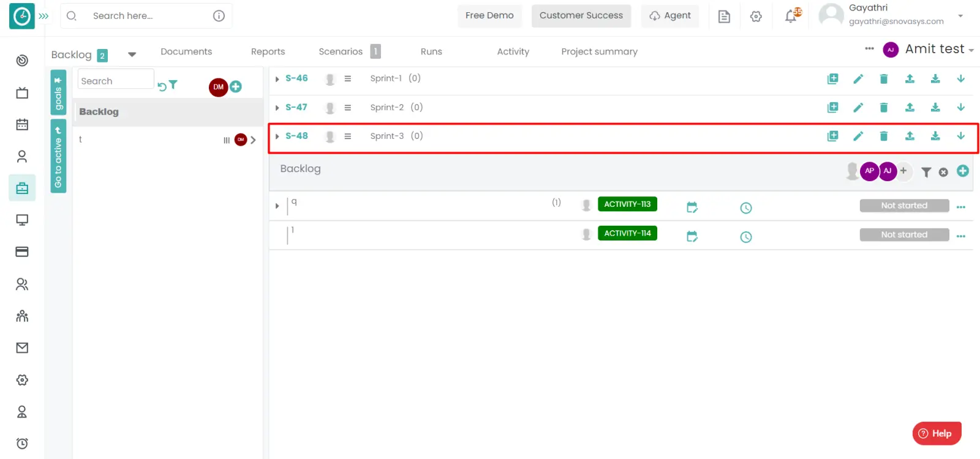The height and width of the screenshot is (459, 980).
Task: Open the mail icon in left sidebar
Action: pos(22,348)
